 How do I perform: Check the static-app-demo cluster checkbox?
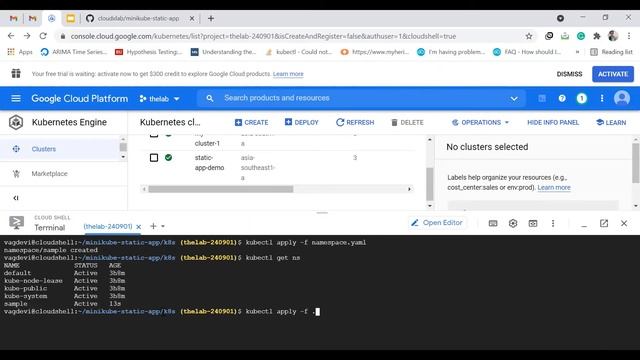pos(154,158)
